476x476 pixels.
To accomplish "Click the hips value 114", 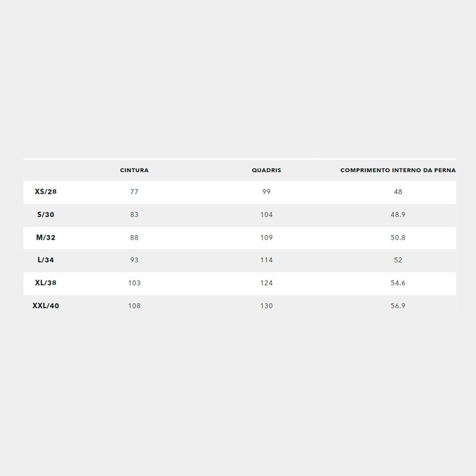I will click(x=266, y=260).
